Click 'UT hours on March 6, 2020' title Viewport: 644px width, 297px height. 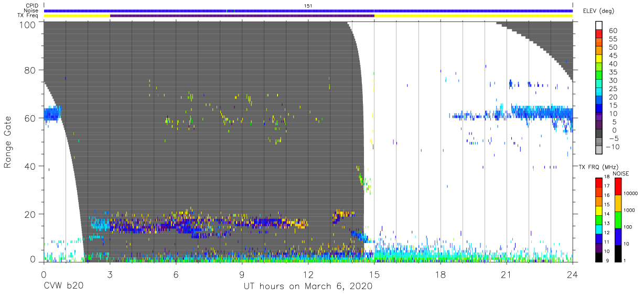coord(308,287)
